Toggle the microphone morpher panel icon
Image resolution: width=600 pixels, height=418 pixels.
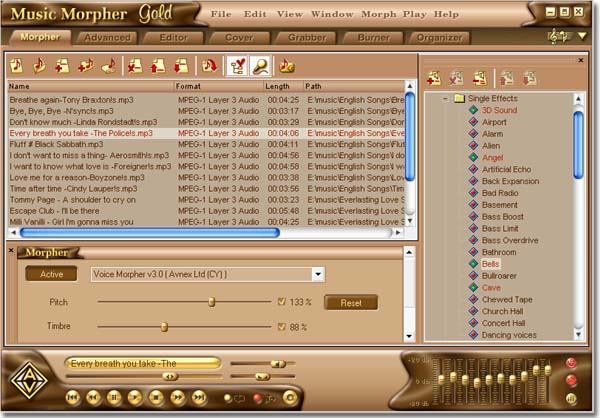pyautogui.click(x=261, y=66)
